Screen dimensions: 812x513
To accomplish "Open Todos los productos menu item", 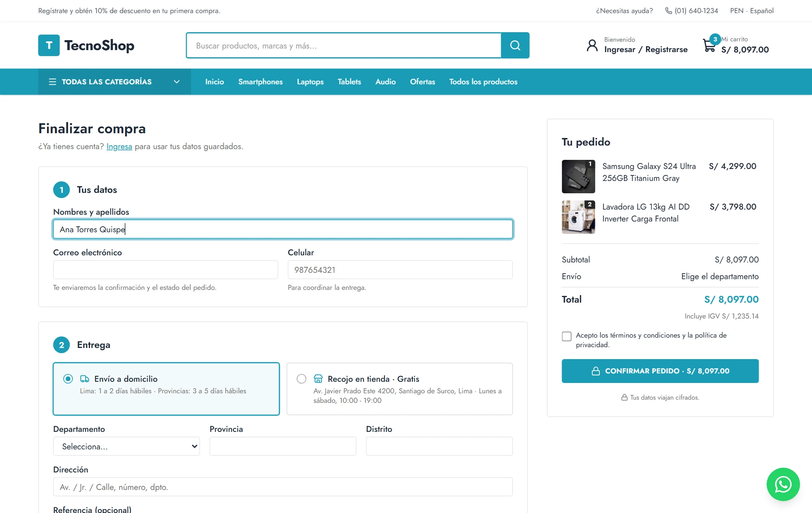I will [x=483, y=82].
